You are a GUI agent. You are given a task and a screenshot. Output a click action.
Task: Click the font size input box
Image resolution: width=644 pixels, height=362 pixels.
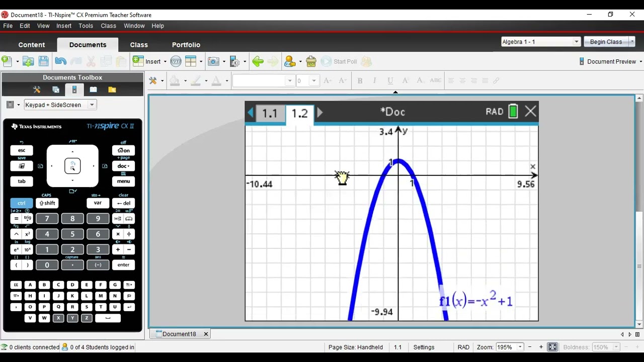pyautogui.click(x=303, y=80)
